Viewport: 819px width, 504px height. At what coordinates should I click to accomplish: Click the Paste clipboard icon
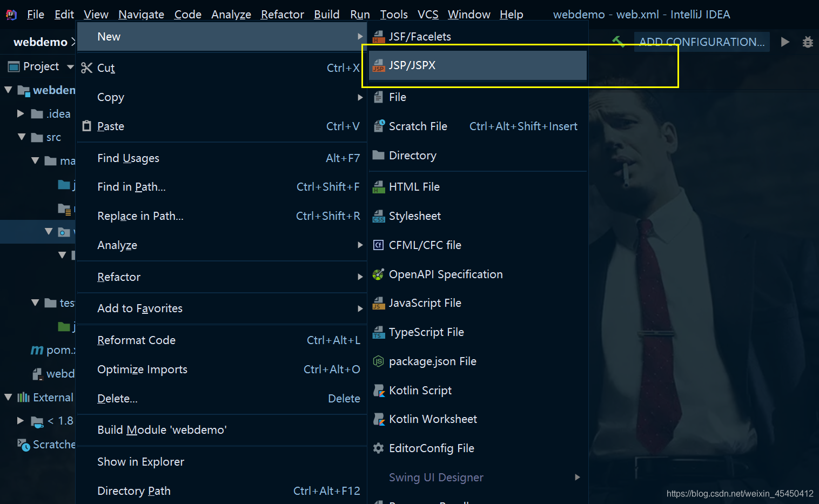[x=86, y=126]
